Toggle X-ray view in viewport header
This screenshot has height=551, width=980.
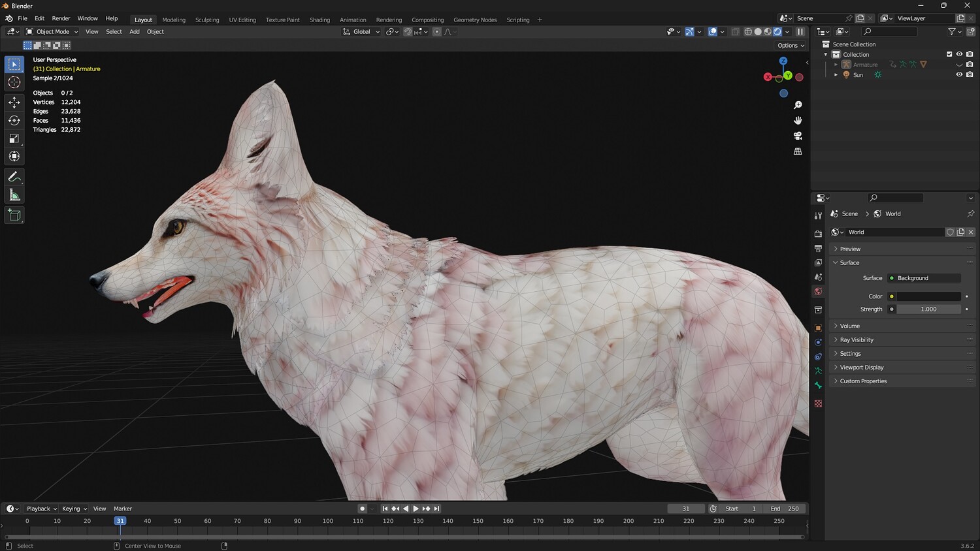pos(735,31)
